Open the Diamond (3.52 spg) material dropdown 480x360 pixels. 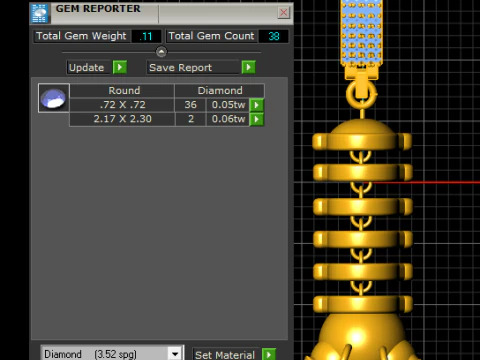112,353
